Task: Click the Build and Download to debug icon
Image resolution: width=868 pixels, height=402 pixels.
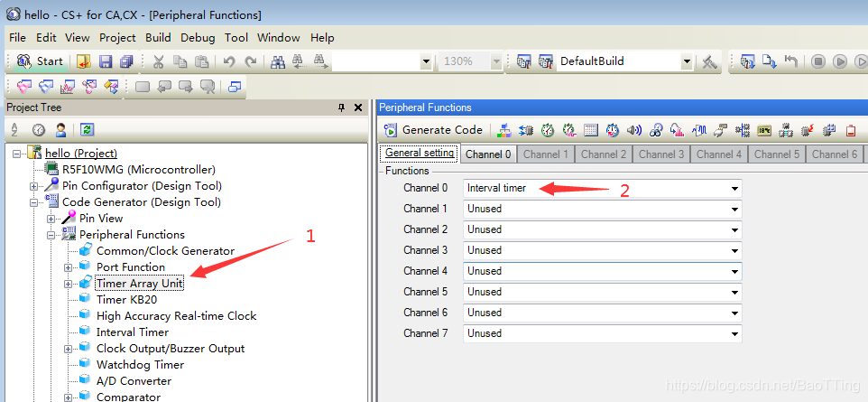Action: (748, 61)
